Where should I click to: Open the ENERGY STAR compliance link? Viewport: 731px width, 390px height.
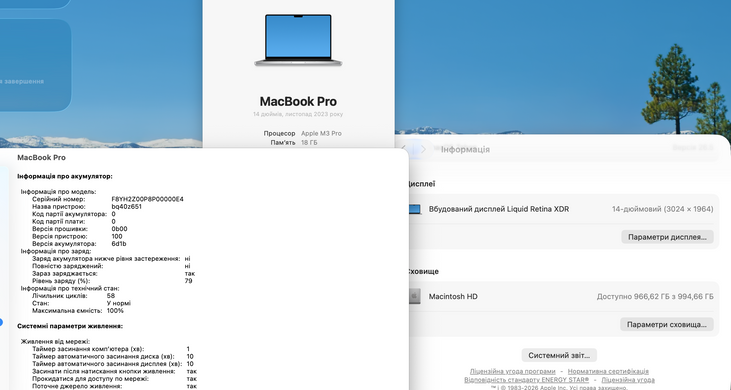click(526, 380)
